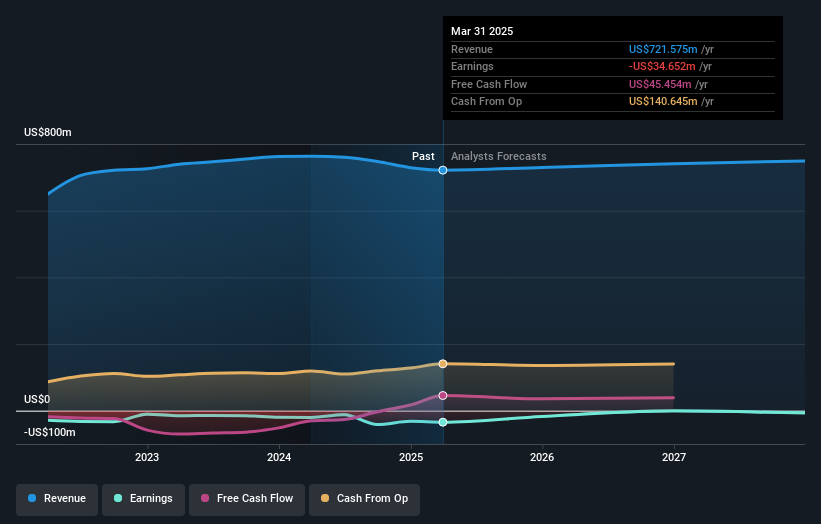
Task: Click the 2027 x-axis label
Action: click(674, 458)
